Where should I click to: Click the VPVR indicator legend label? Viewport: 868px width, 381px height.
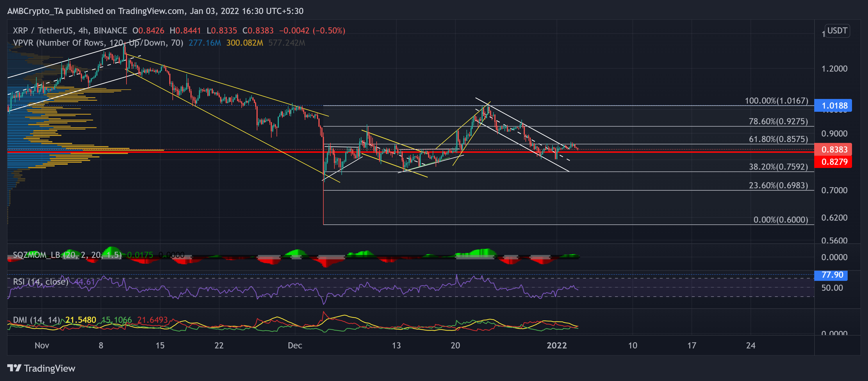(x=98, y=43)
